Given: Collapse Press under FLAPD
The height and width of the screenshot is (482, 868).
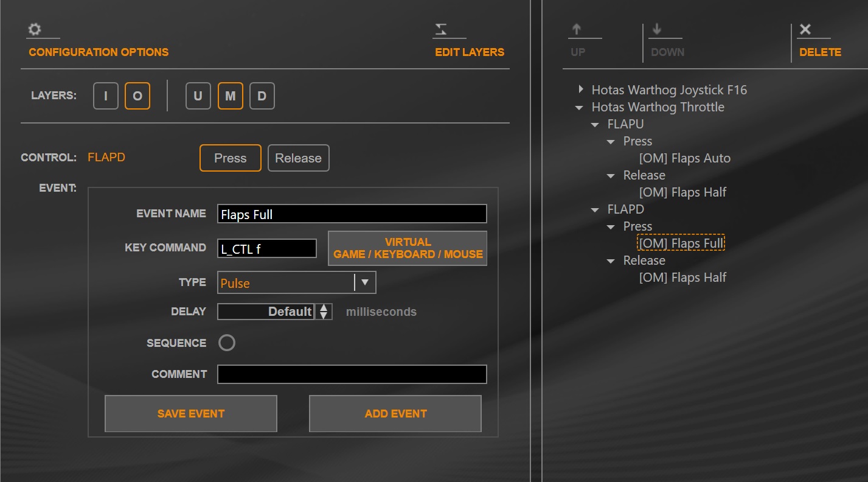Looking at the screenshot, I should pyautogui.click(x=611, y=227).
